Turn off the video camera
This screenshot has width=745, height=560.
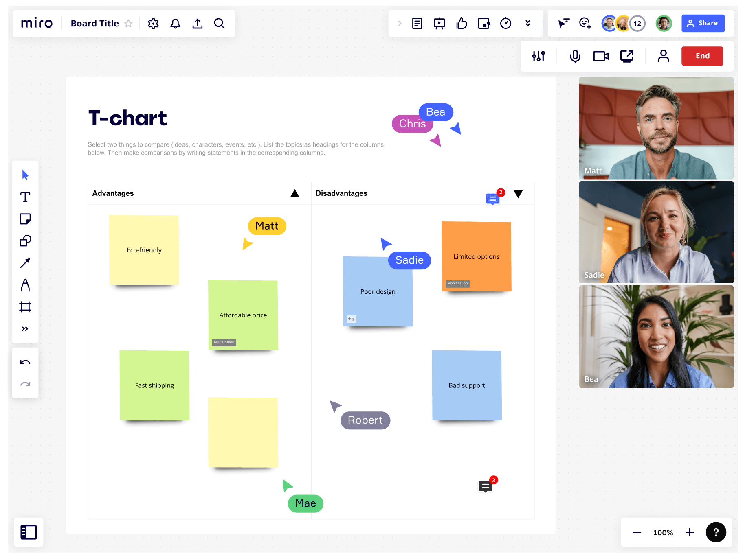[601, 56]
